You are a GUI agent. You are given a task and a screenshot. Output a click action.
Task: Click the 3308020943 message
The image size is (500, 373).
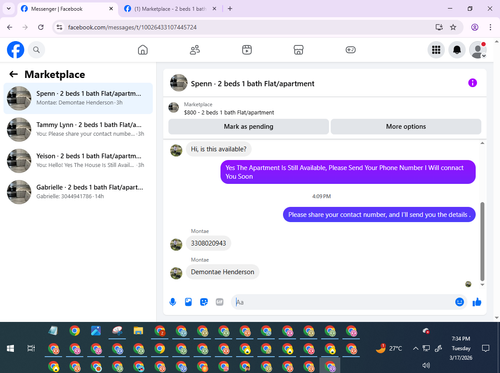[208, 243]
